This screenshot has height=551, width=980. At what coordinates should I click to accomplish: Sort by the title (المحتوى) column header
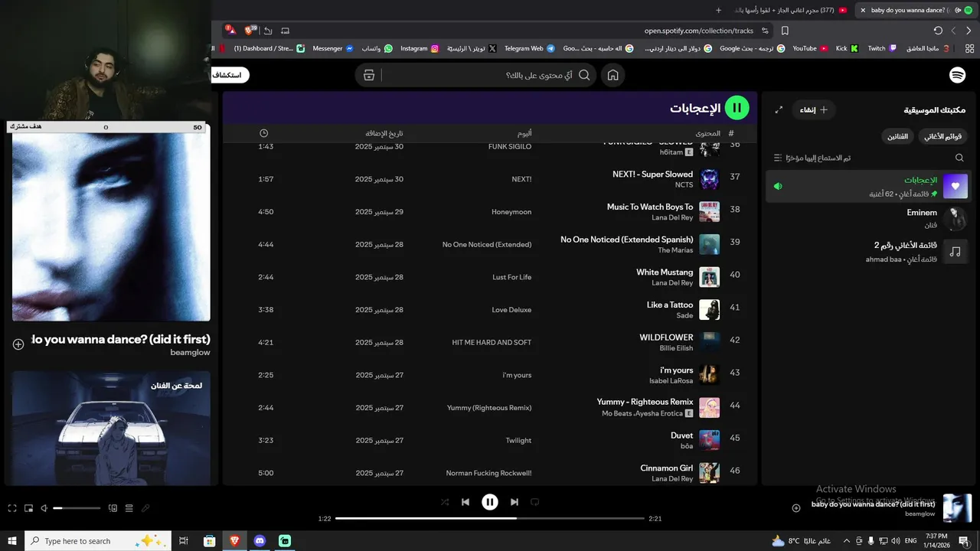707,133
